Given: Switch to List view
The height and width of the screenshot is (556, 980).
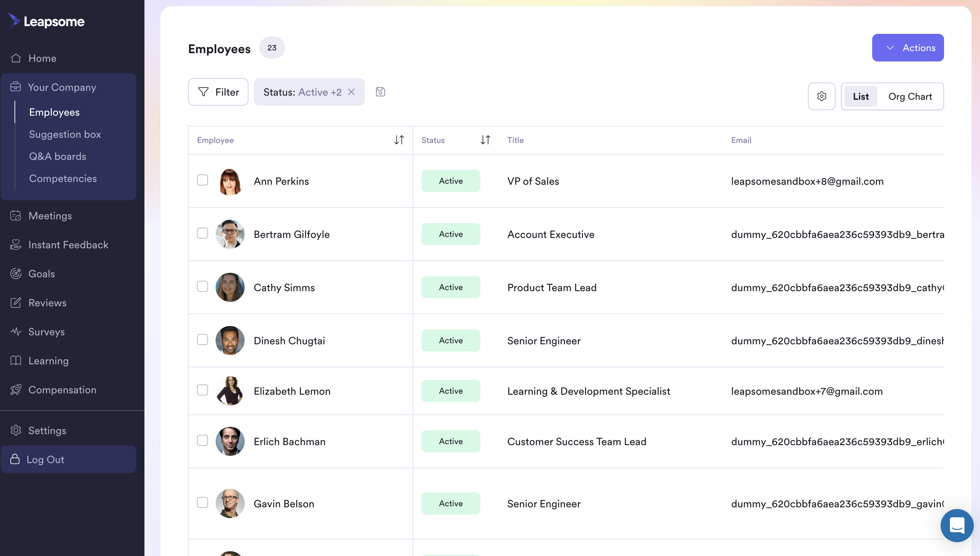Looking at the screenshot, I should 860,96.
